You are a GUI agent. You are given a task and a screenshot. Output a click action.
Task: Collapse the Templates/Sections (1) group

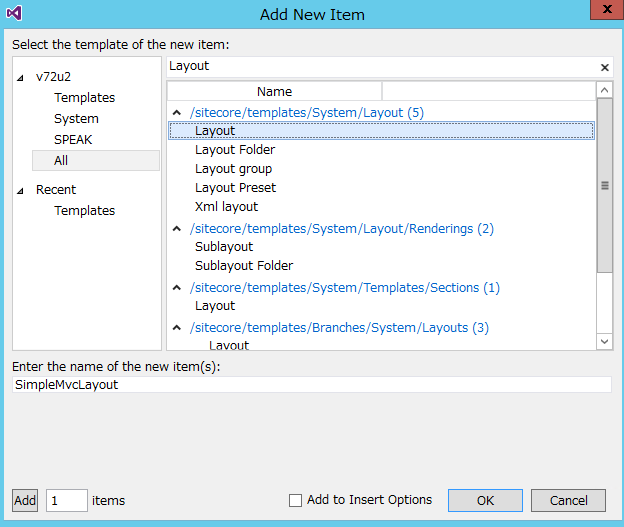[177, 287]
